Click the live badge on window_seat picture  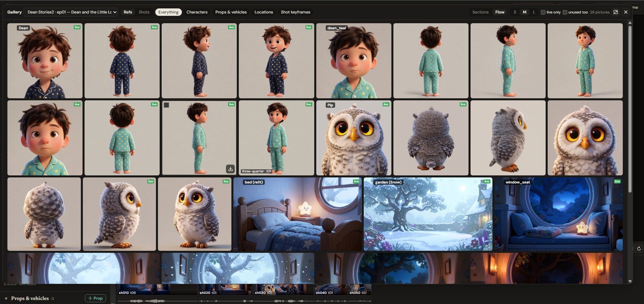click(617, 181)
